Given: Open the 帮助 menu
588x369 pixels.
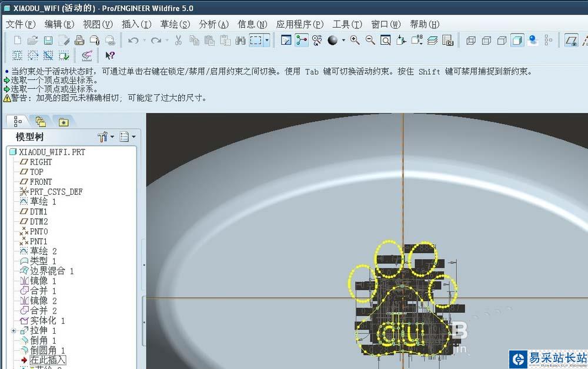Looking at the screenshot, I should pos(425,24).
